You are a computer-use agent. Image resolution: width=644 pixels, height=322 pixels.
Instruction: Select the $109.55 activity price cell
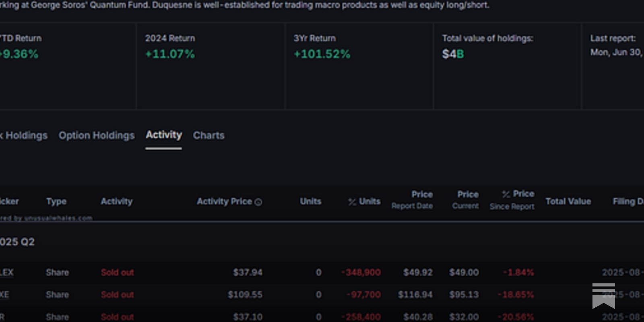point(245,295)
